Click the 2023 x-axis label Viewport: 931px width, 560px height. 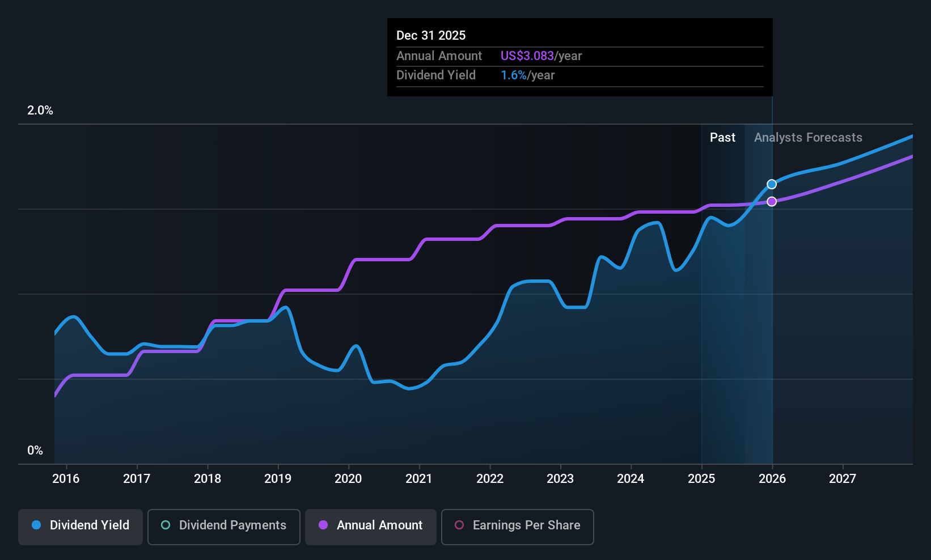[560, 479]
